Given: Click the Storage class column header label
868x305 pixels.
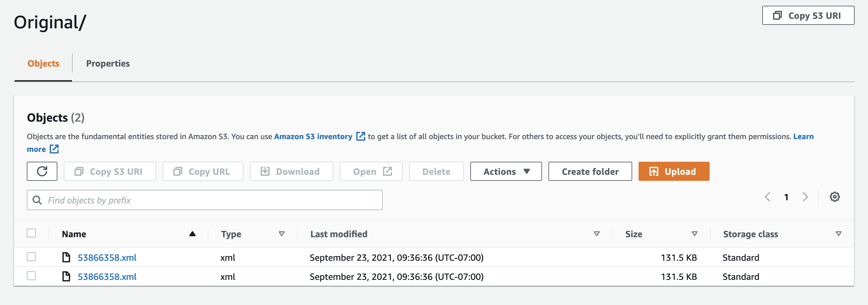Looking at the screenshot, I should 750,234.
